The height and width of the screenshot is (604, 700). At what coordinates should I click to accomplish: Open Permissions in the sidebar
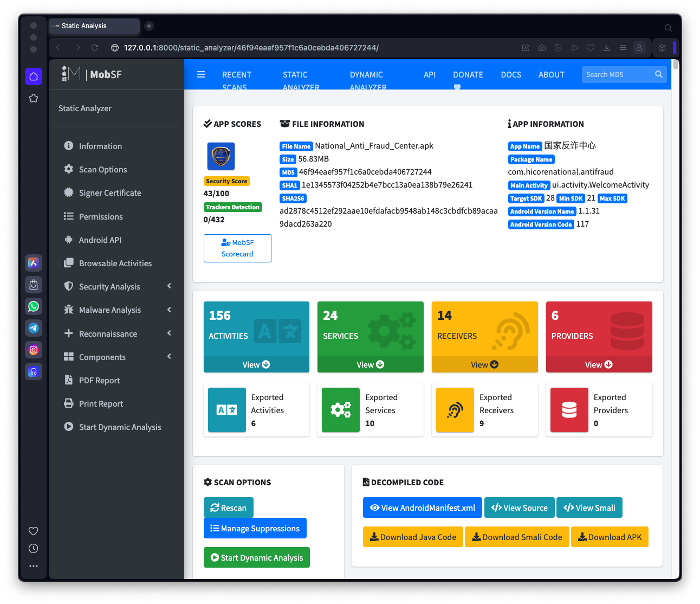(x=101, y=216)
